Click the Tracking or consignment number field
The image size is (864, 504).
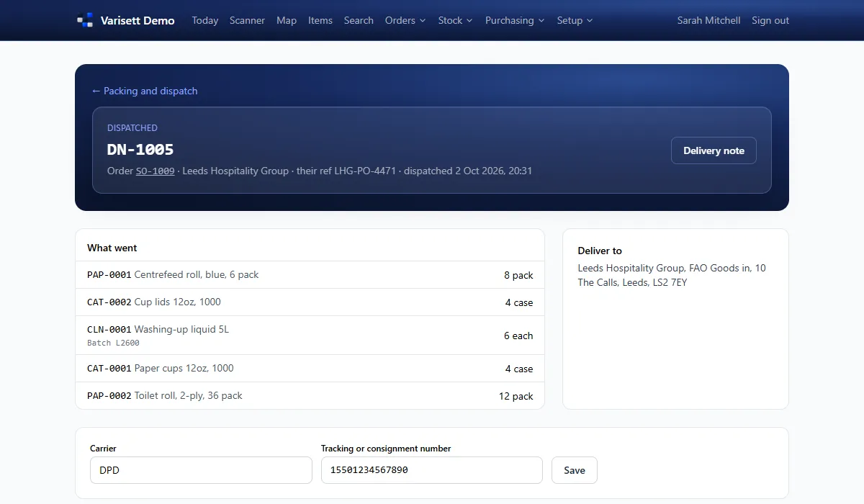432,470
